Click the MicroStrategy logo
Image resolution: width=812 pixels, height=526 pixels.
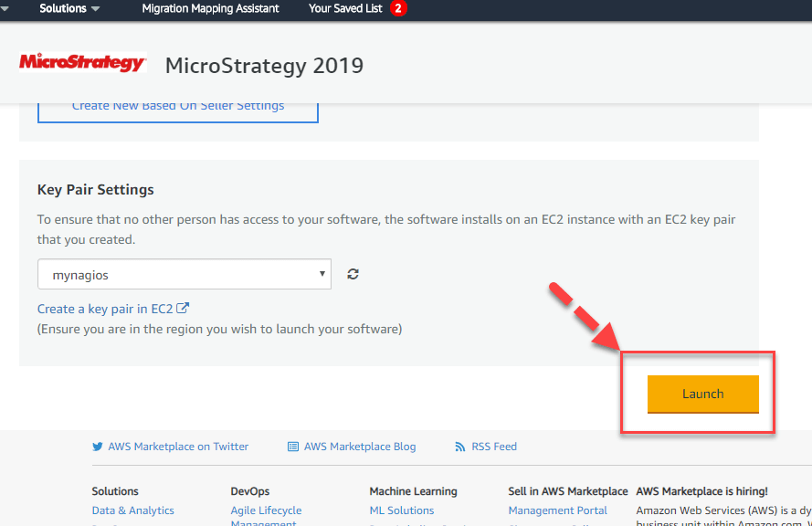pos(82,63)
